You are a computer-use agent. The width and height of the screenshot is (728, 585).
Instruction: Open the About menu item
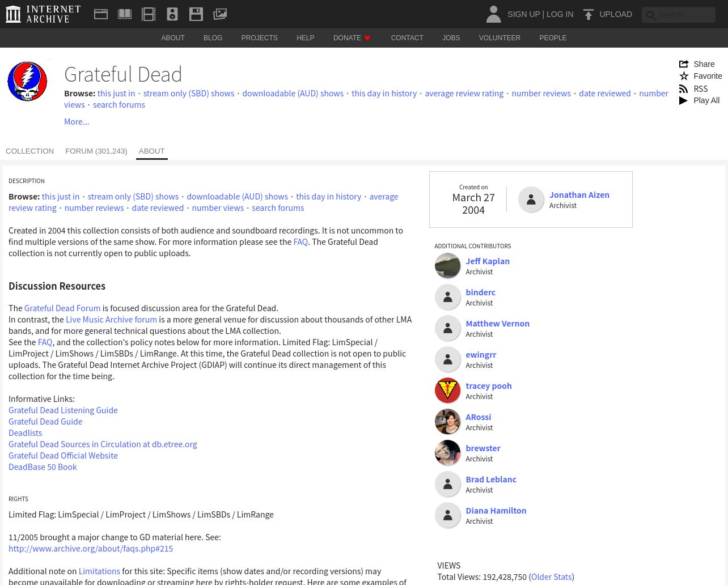173,38
